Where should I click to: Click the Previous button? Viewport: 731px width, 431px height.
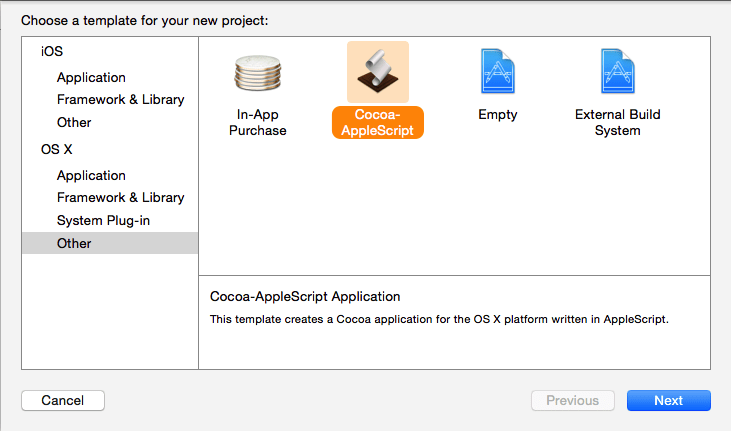point(572,400)
